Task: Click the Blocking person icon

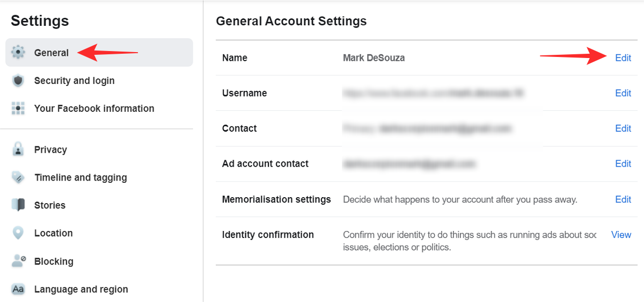Action: pyautogui.click(x=18, y=261)
